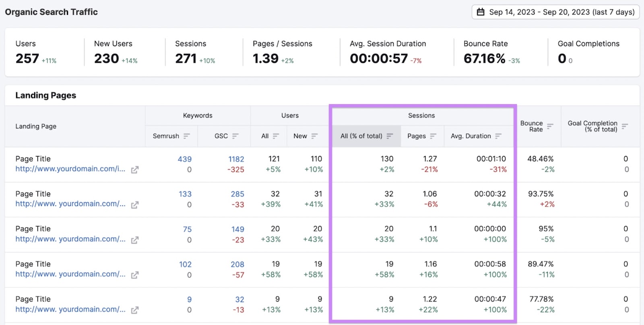Sort by New users column
Image resolution: width=644 pixels, height=325 pixels.
(x=314, y=136)
